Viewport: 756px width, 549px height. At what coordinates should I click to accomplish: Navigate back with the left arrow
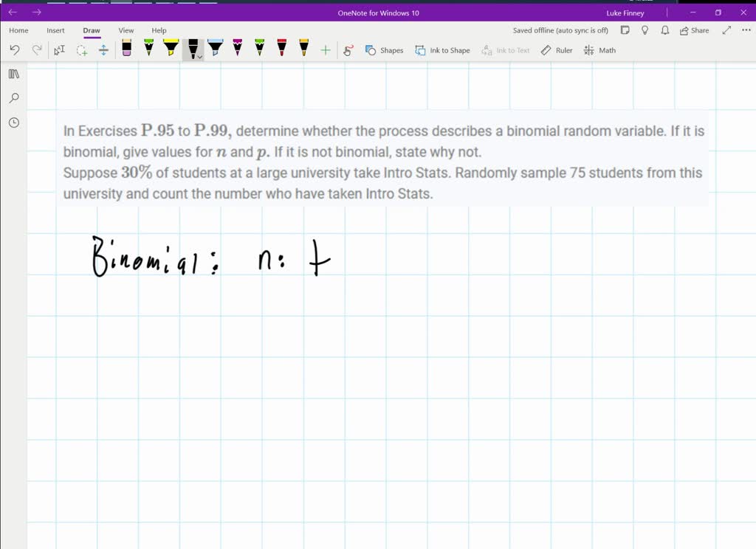pyautogui.click(x=13, y=12)
